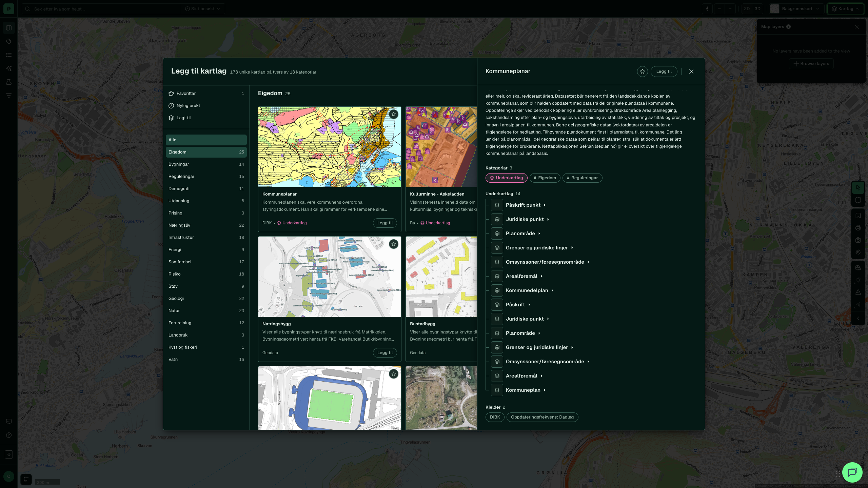Open the Næringsbygg card map thumbnail
The width and height of the screenshot is (868, 488).
[330, 277]
